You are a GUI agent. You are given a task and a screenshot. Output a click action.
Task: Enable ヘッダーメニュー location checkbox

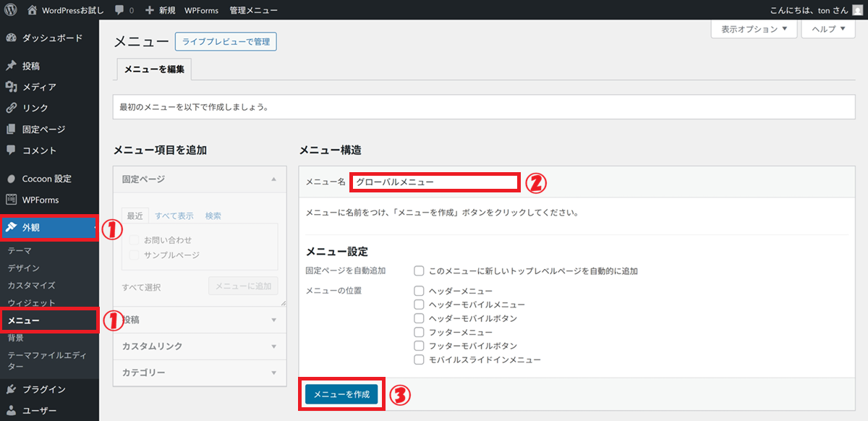click(x=419, y=291)
